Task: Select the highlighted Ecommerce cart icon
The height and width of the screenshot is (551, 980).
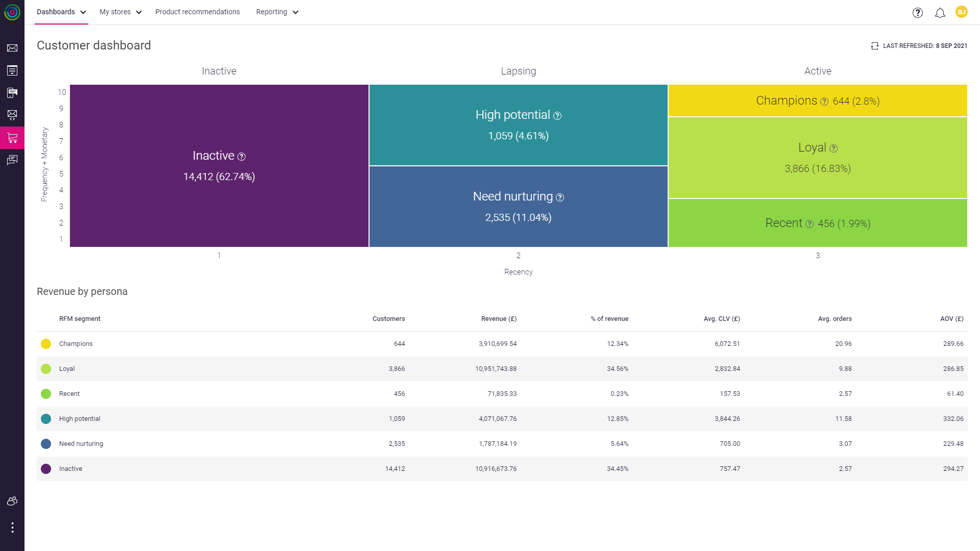Action: click(x=12, y=137)
